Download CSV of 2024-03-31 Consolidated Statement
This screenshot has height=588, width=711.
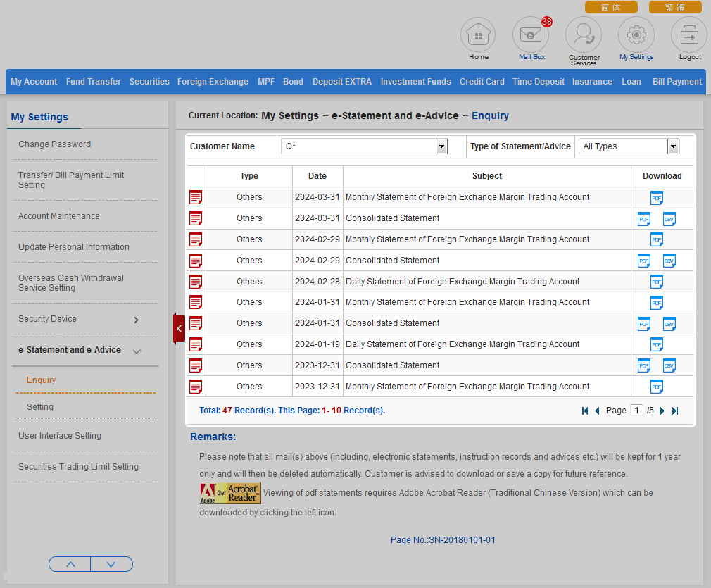(669, 219)
